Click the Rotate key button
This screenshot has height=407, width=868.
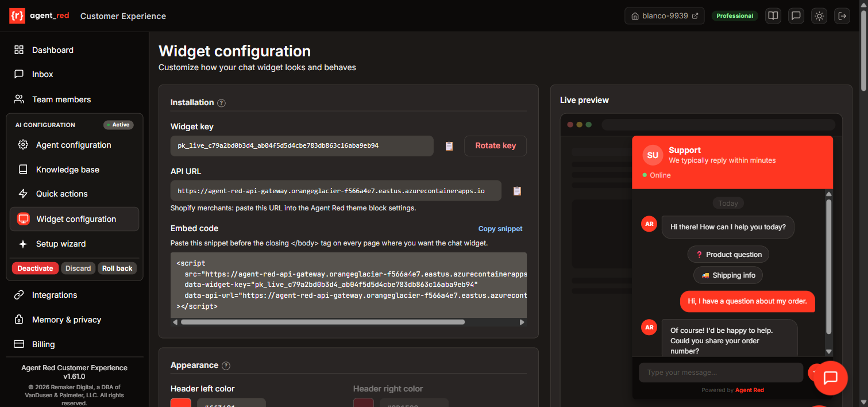tap(495, 145)
